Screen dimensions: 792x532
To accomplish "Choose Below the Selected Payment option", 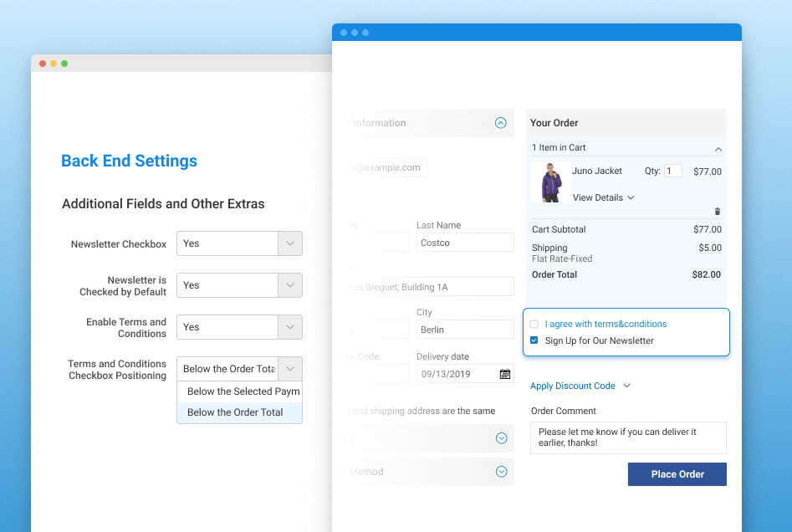I will (x=239, y=391).
